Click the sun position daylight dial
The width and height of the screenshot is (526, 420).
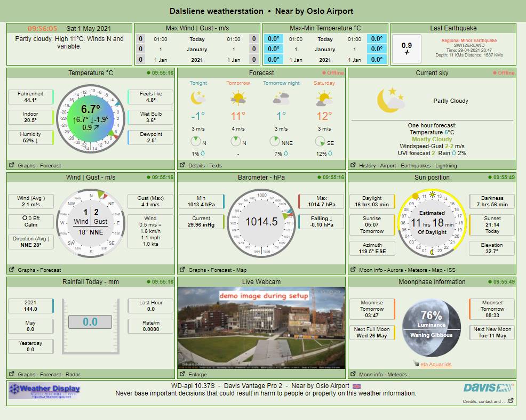coord(432,223)
